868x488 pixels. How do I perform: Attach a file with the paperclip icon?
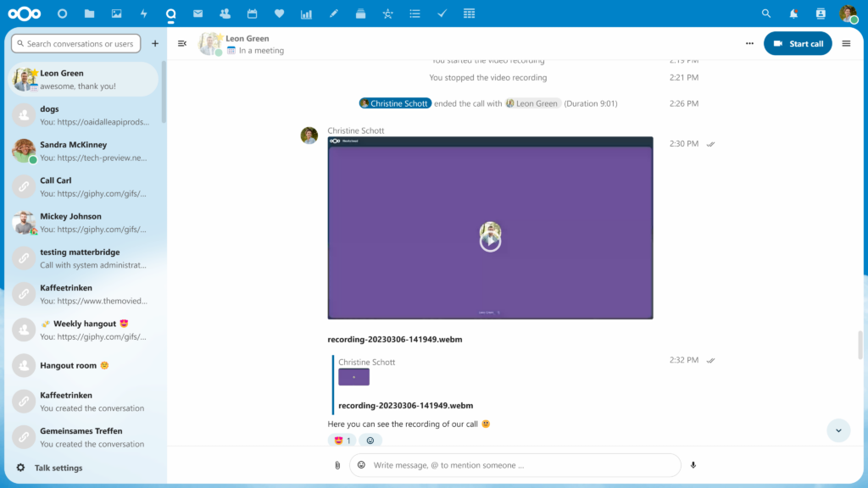tap(337, 464)
